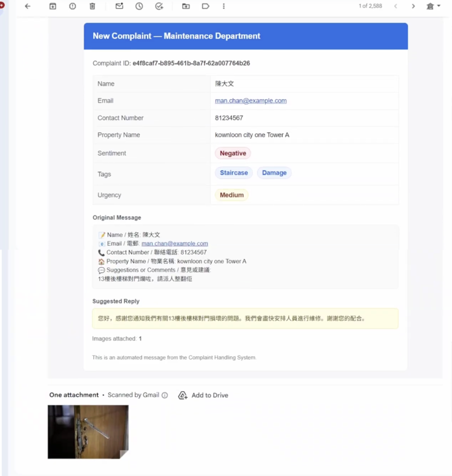Click the Contact Number phone emoji line
This screenshot has height=476, width=452.
pos(152,252)
